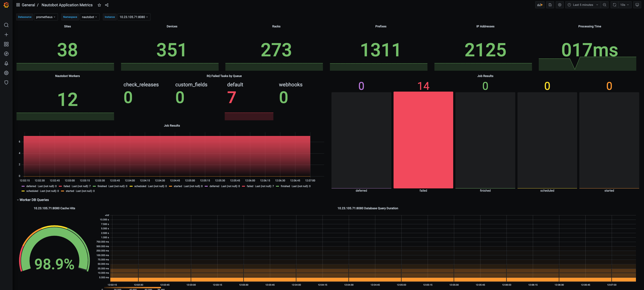Star the Nautobot Application Metrics dashboard
The width and height of the screenshot is (644, 290).
coord(99,5)
